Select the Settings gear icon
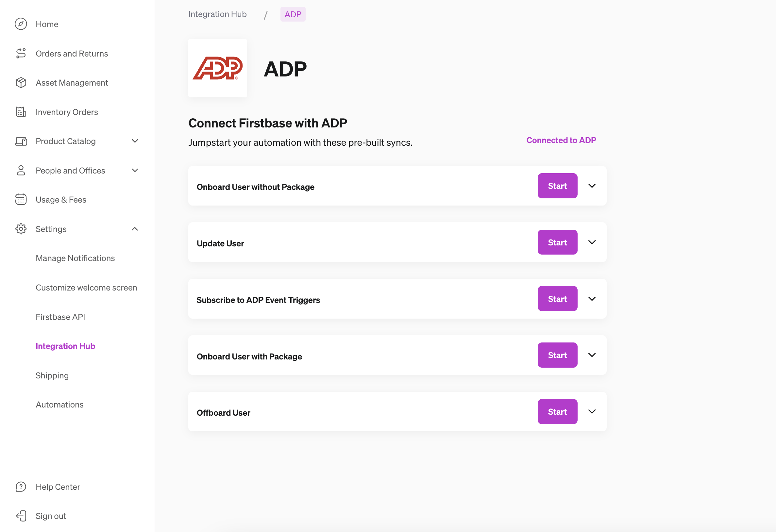The width and height of the screenshot is (776, 532). [x=21, y=229]
